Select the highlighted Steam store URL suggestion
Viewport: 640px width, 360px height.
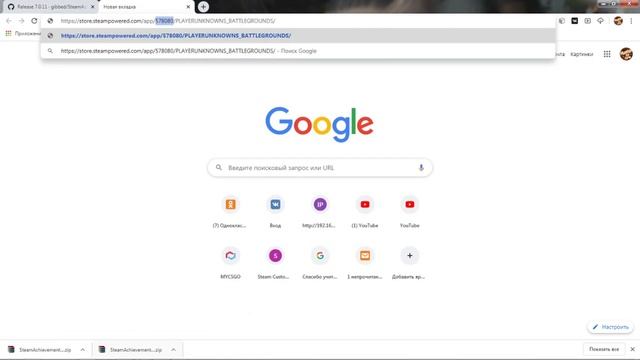coord(298,36)
